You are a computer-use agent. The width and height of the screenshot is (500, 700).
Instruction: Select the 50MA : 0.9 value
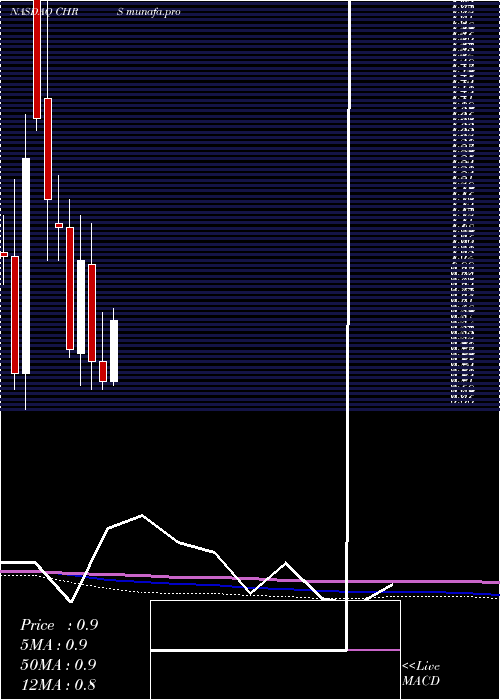pyautogui.click(x=58, y=665)
